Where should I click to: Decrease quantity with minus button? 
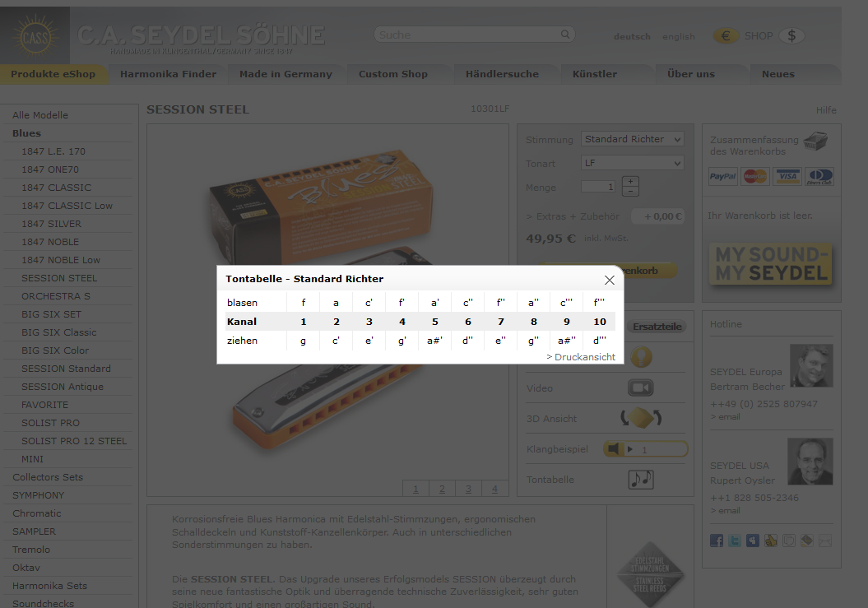pos(630,192)
